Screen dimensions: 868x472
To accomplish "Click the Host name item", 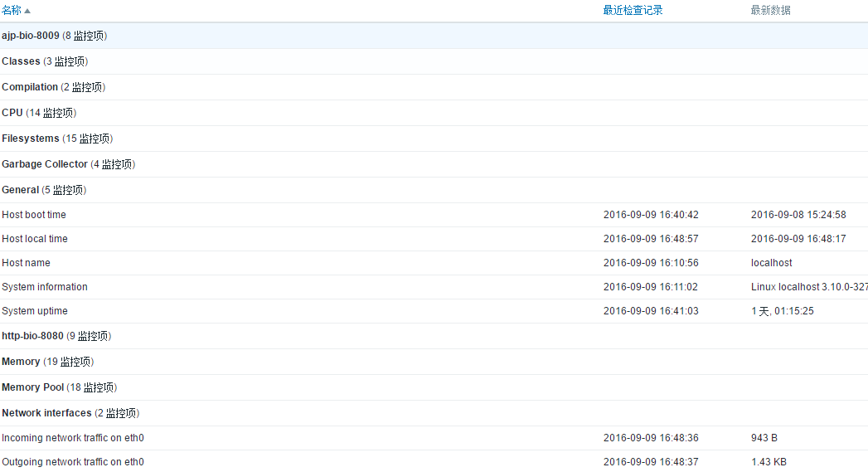I will coord(26,263).
